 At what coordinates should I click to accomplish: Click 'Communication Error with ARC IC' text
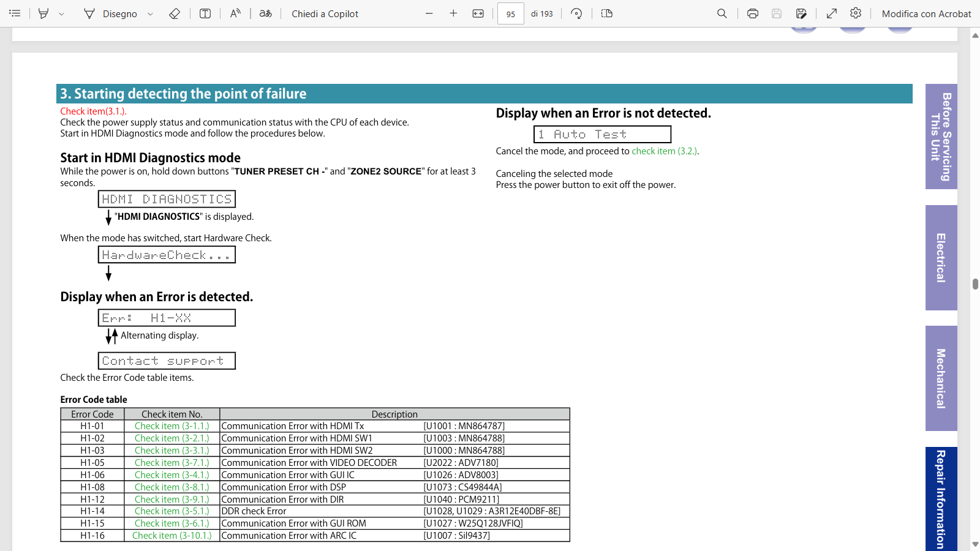[289, 536]
